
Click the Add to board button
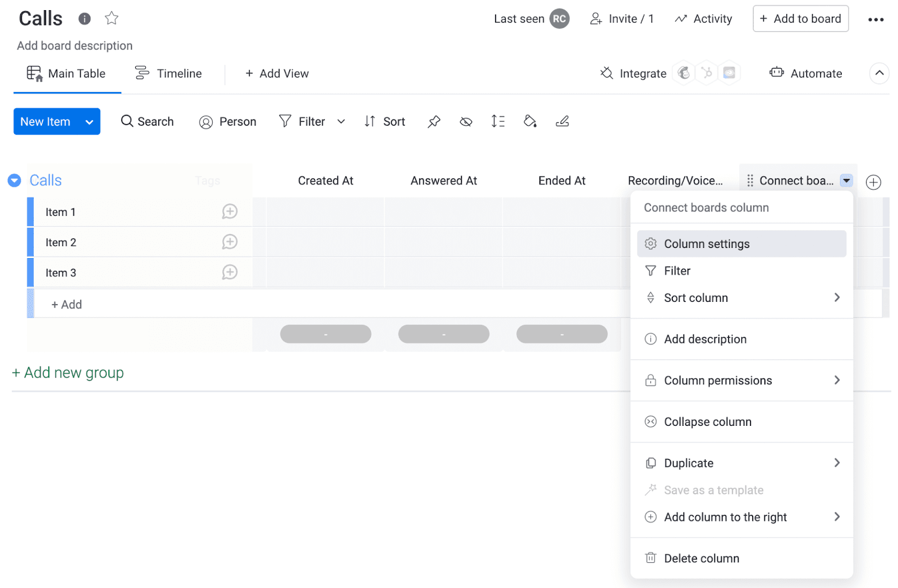coord(800,19)
